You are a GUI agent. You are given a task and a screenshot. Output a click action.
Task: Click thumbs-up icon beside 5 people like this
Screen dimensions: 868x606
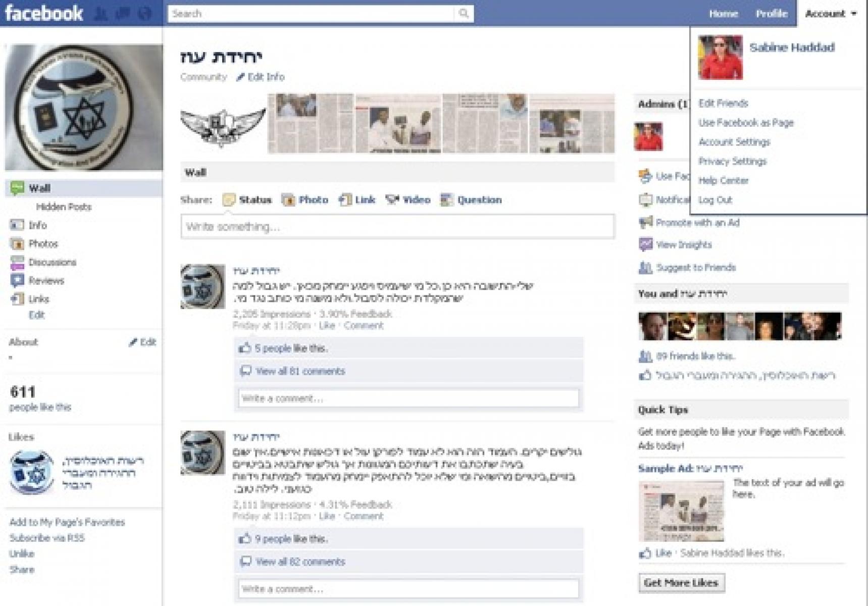(245, 348)
